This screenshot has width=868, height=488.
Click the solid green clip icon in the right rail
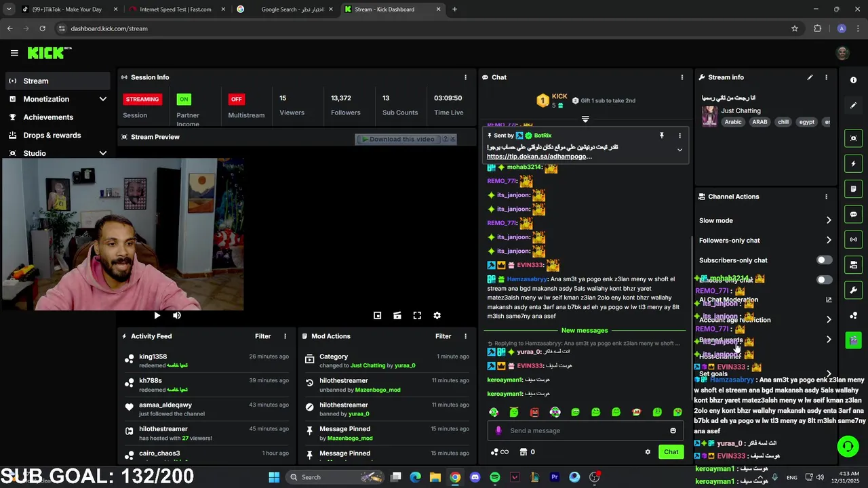click(x=853, y=340)
